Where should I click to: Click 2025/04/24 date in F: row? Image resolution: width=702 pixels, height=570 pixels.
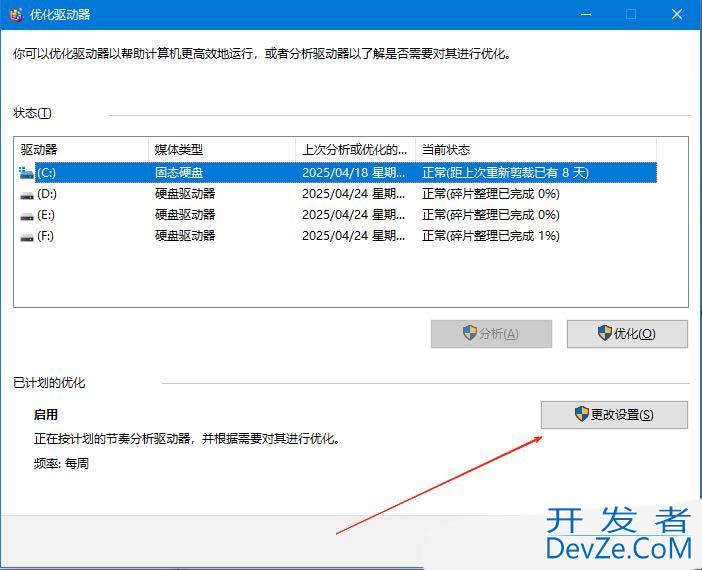point(354,236)
